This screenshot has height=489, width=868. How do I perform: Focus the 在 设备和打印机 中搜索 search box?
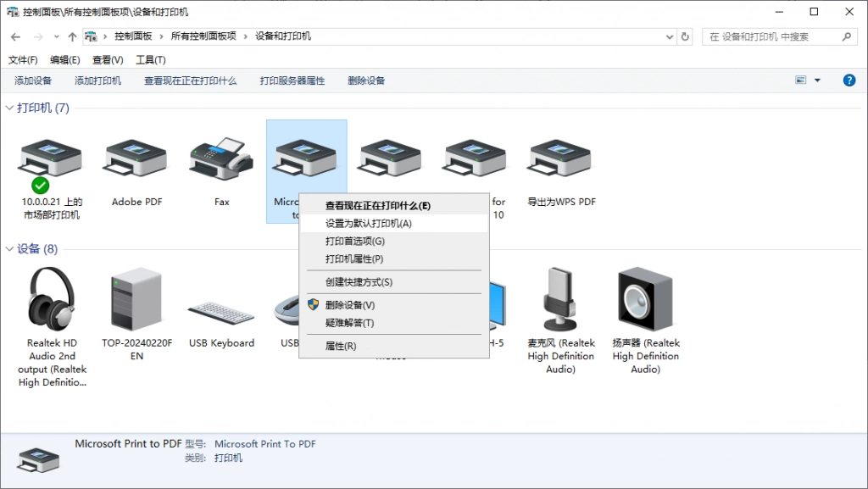tap(773, 36)
